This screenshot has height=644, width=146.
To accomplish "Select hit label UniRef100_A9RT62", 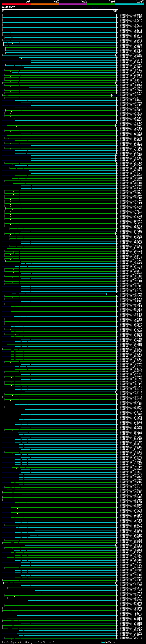I will [131, 605].
